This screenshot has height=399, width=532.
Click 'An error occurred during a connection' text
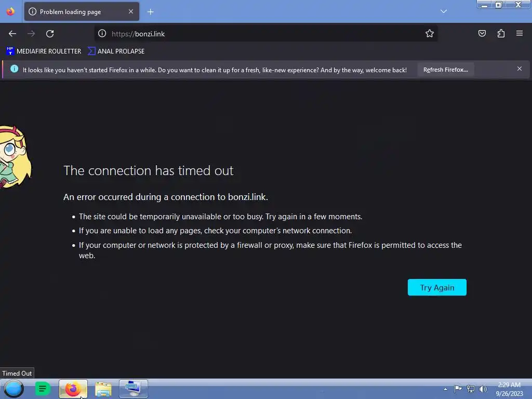pos(166,197)
